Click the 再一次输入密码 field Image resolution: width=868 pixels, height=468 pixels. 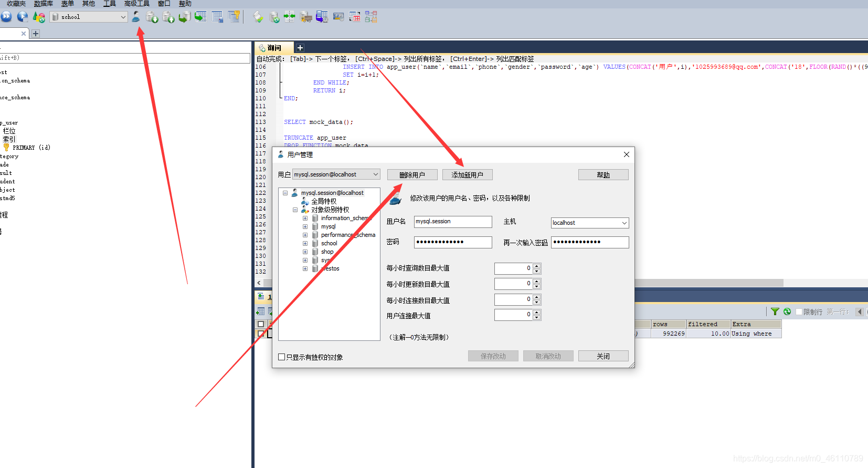coord(590,242)
